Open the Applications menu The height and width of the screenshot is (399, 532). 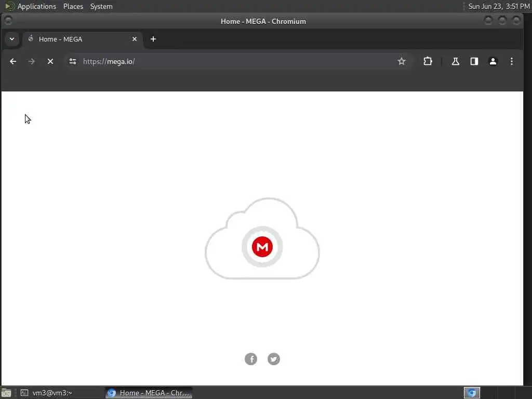click(x=37, y=6)
